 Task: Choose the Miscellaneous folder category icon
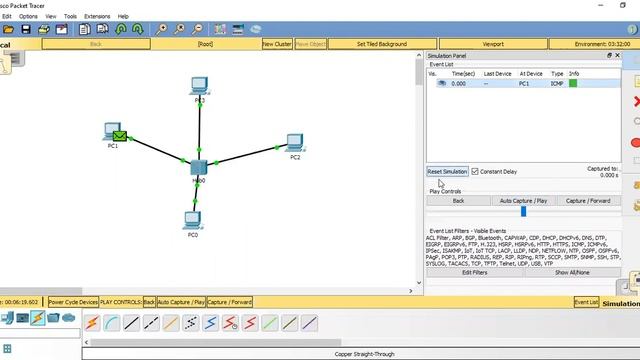(53, 318)
